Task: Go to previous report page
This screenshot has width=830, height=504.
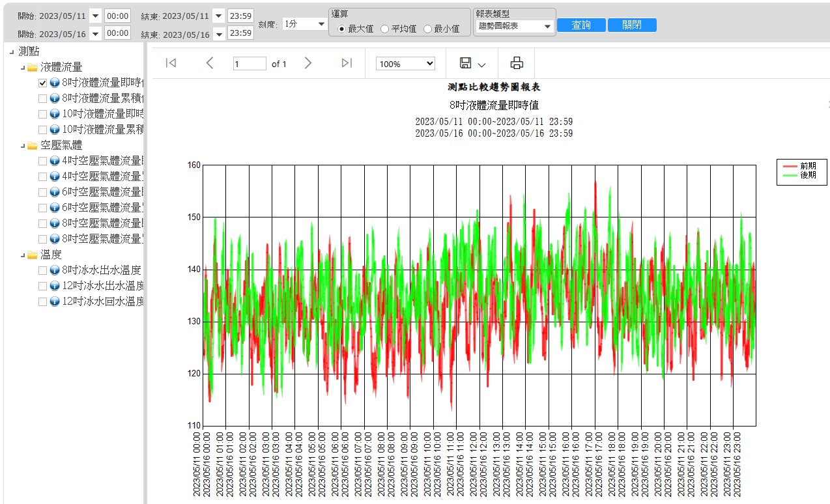Action: 210,63
